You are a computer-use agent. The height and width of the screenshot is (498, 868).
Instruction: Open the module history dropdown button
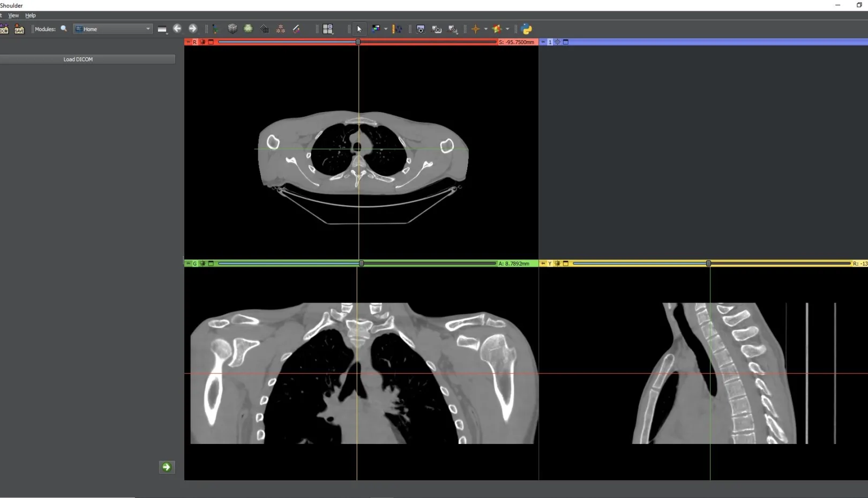pos(162,29)
